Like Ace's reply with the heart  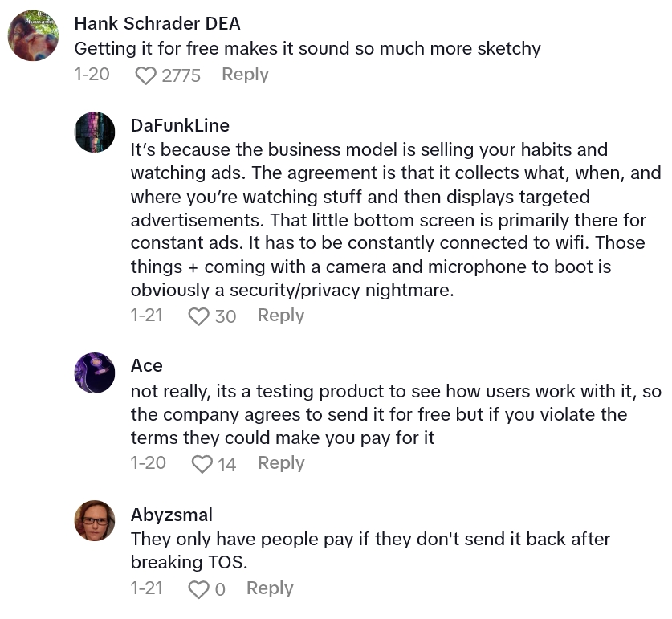click(202, 464)
